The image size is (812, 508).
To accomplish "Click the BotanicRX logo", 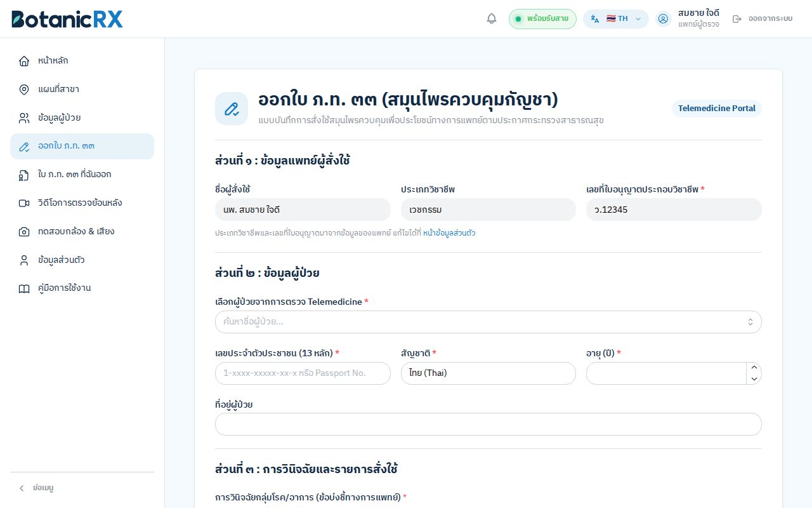I will 67,19.
